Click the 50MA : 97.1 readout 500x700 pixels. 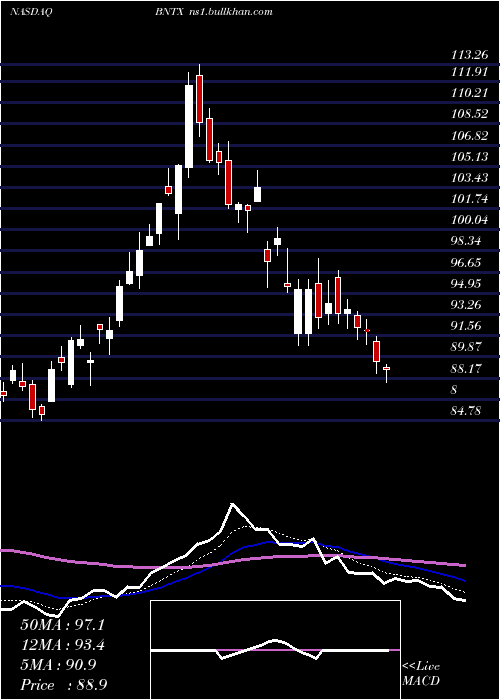click(x=62, y=625)
